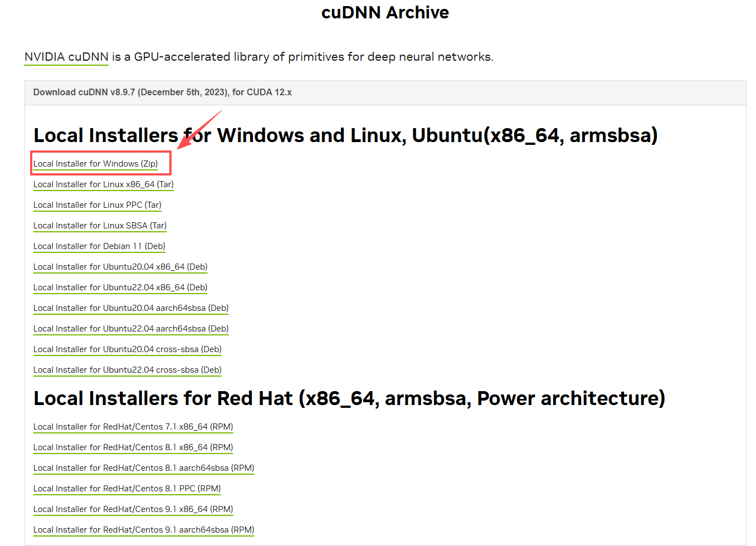Download Ubuntu20.04 x86_64 (Deb) installer
Image resolution: width=756 pixels, height=546 pixels.
point(120,267)
